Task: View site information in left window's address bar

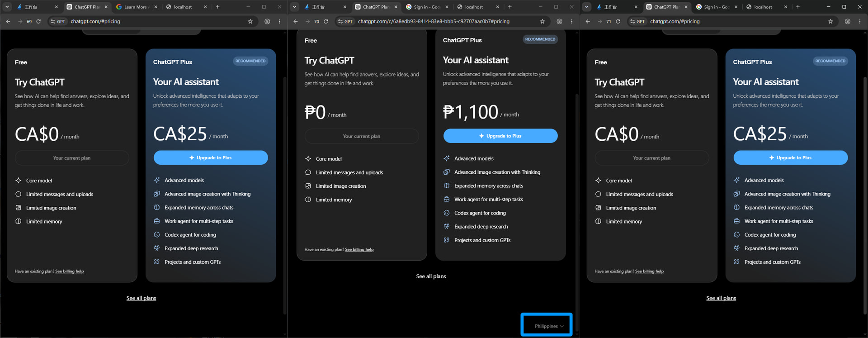Action: (57, 21)
